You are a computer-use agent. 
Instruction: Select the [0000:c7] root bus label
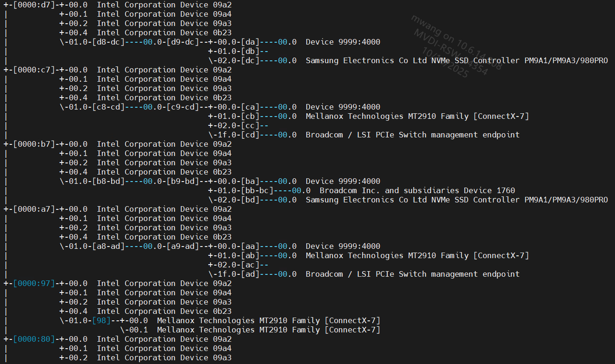pos(34,70)
